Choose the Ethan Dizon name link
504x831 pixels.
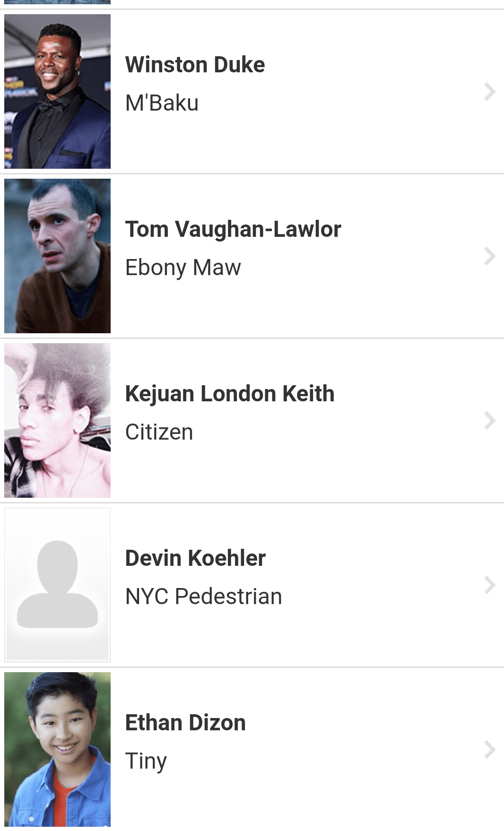185,723
